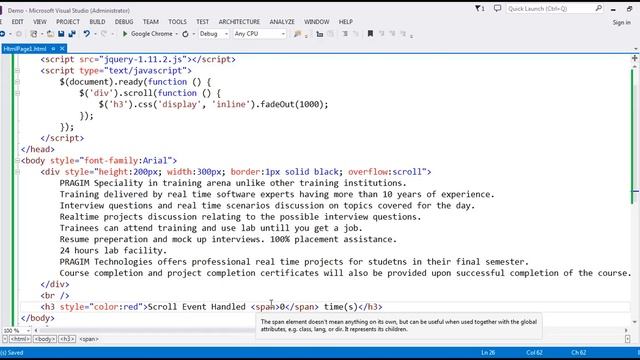The height and width of the screenshot is (360, 640).
Task: Click the notifications flag icon
Action: [x=480, y=8]
